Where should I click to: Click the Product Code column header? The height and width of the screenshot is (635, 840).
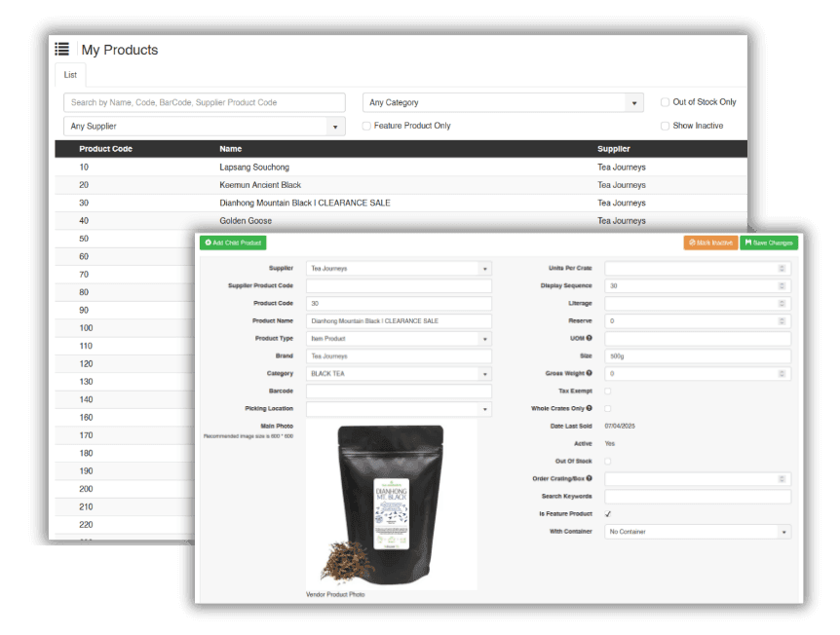[105, 149]
